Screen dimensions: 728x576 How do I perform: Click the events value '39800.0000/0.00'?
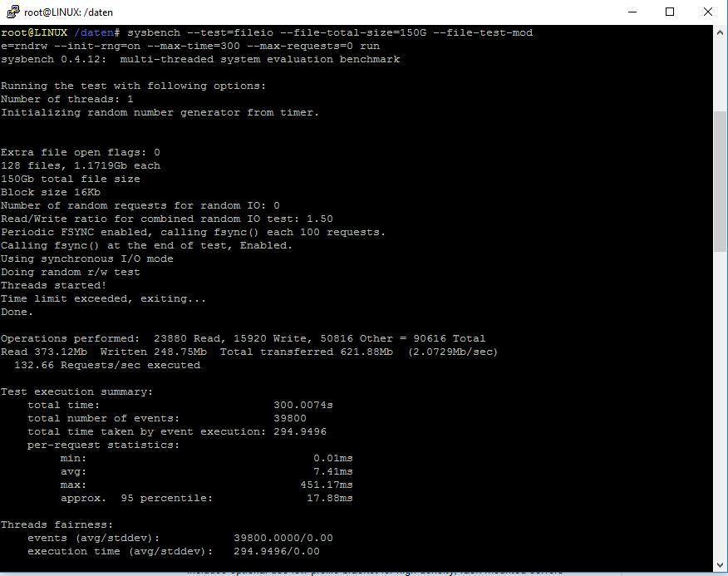pos(283,538)
